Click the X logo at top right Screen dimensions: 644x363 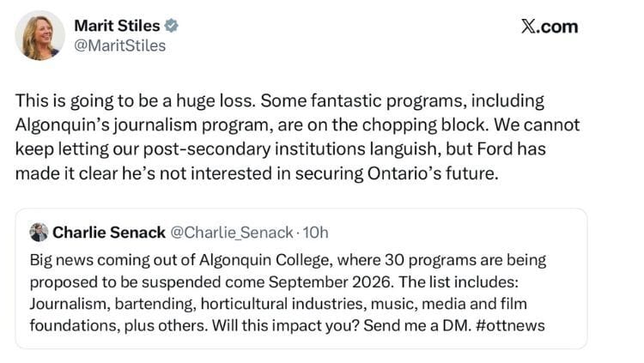coord(530,27)
